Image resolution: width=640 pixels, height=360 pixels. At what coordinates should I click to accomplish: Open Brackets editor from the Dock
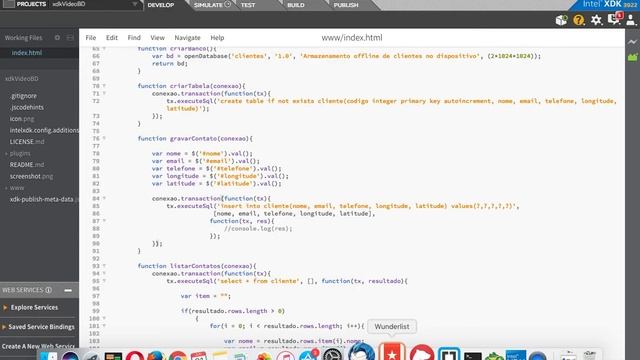[x=449, y=353]
